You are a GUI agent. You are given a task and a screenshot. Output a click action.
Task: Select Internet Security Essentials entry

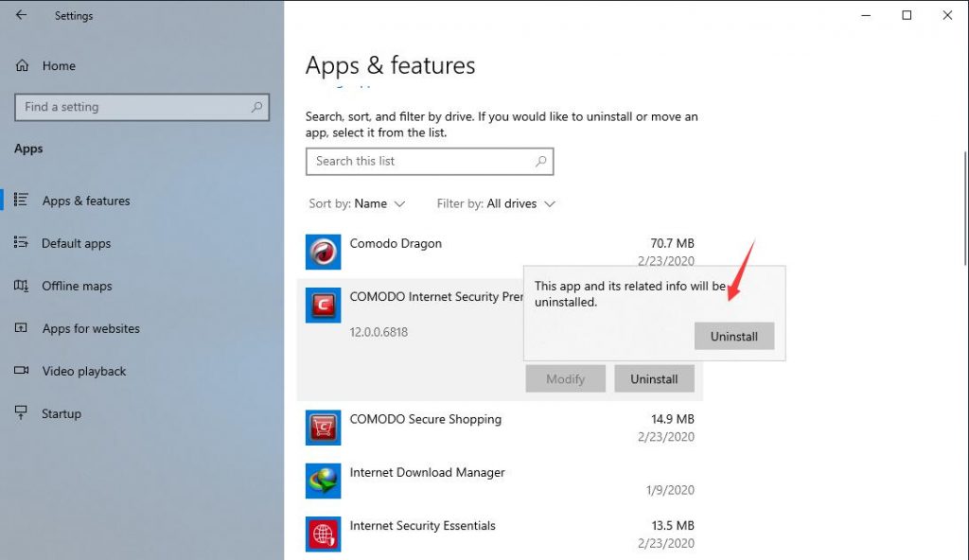point(500,534)
